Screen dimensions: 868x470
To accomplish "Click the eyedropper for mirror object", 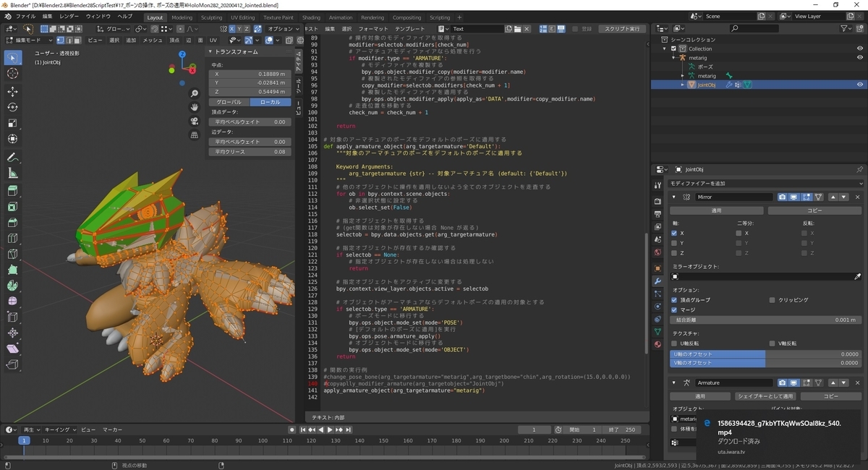I will 858,276.
